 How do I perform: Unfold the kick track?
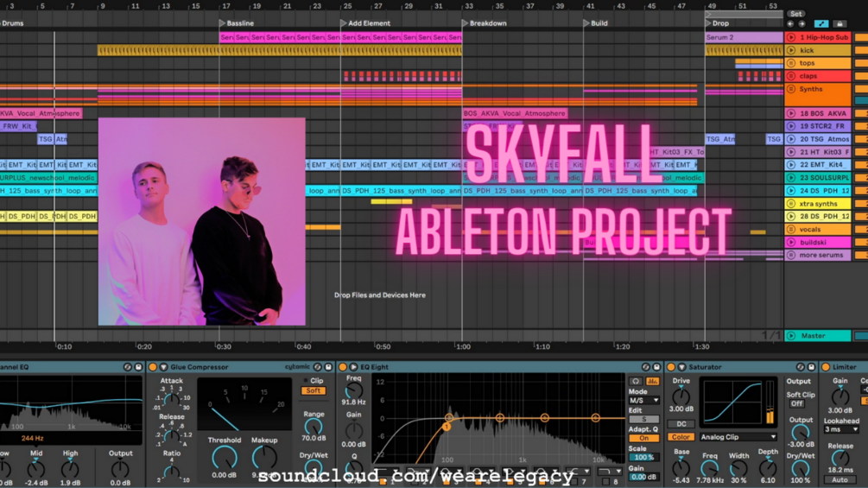[791, 50]
